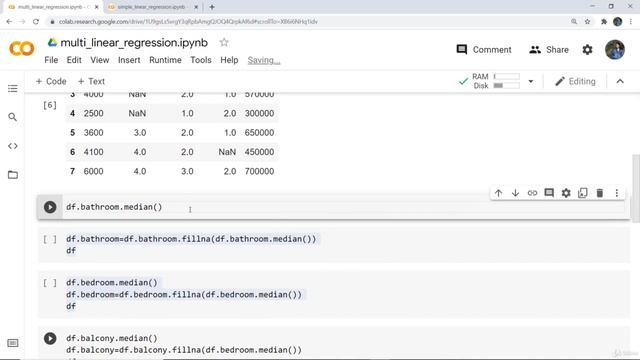
Task: Open the Help menu
Action: [229, 60]
